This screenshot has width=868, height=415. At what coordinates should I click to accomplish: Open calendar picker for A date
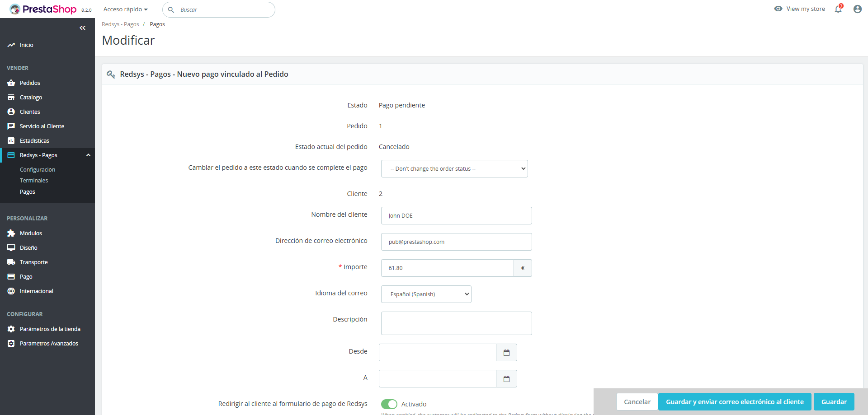tap(506, 379)
